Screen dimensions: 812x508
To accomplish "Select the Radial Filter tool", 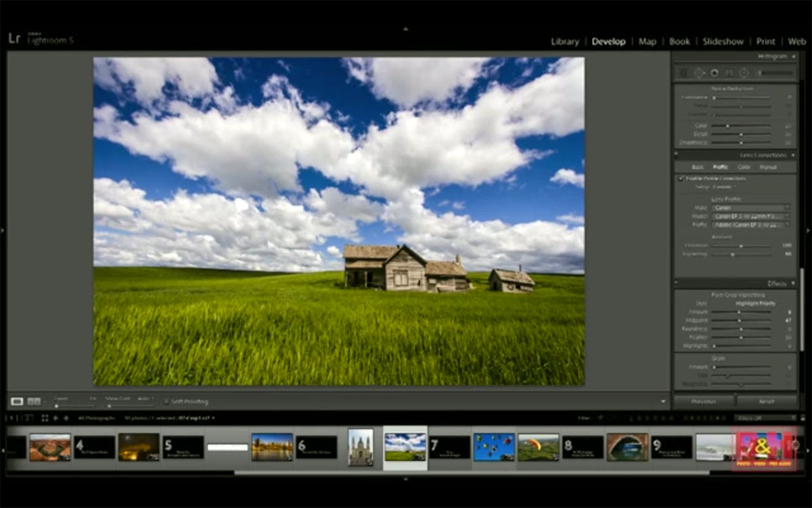I will (x=744, y=72).
